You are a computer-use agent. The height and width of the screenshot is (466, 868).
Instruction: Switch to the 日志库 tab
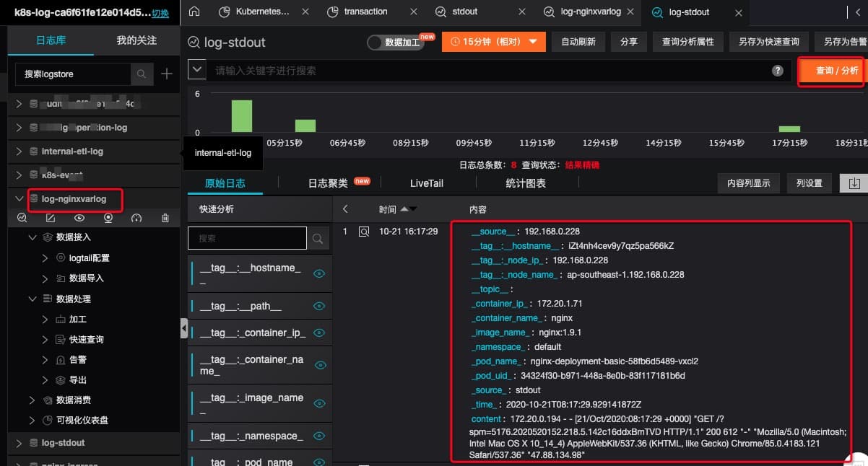(x=51, y=40)
